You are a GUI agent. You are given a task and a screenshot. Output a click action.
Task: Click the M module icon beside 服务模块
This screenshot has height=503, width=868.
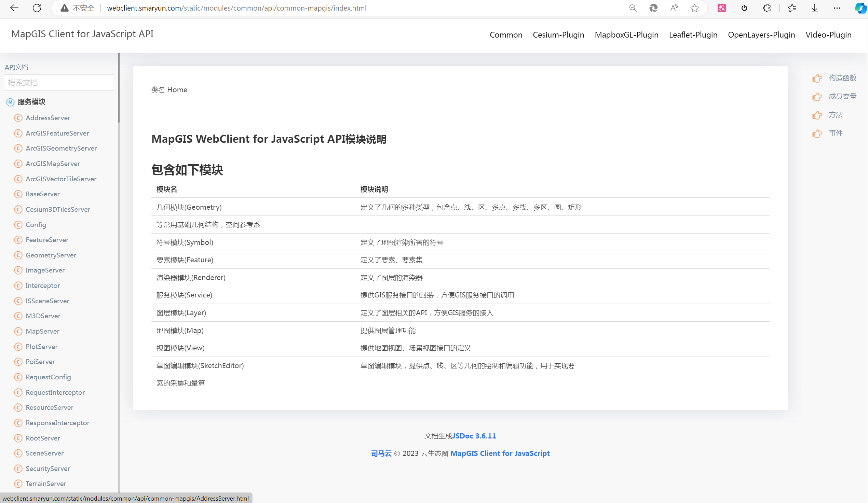[10, 102]
